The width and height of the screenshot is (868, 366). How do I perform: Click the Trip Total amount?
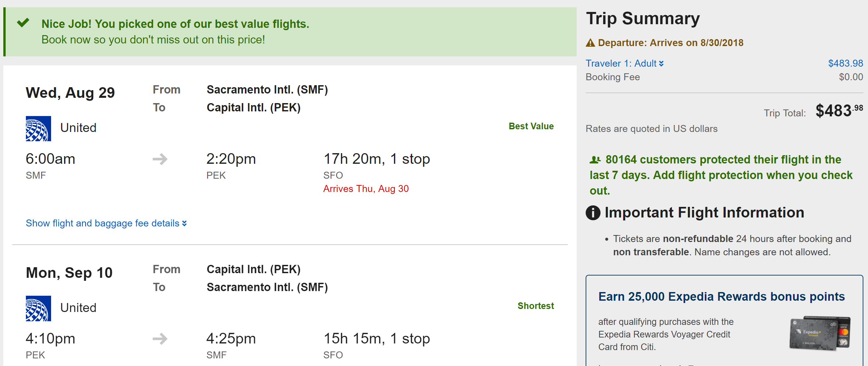tap(839, 111)
